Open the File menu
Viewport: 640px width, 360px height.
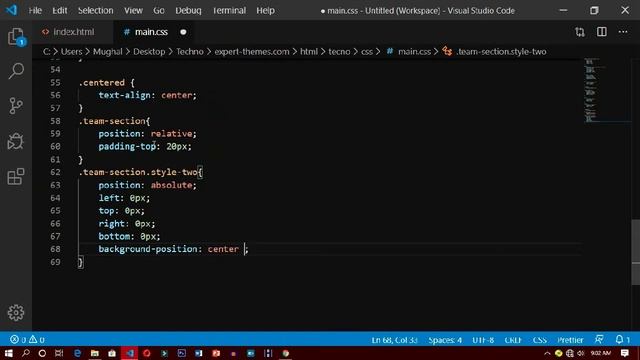click(x=35, y=10)
